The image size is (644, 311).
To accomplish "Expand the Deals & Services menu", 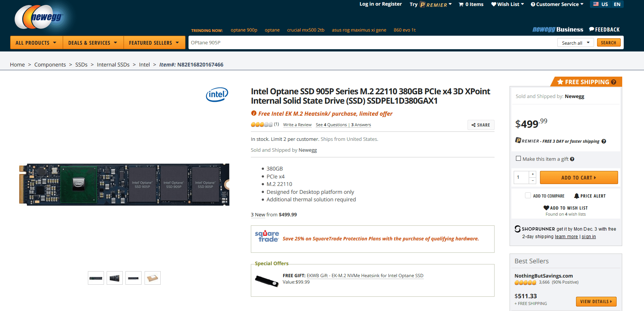I will [x=93, y=43].
